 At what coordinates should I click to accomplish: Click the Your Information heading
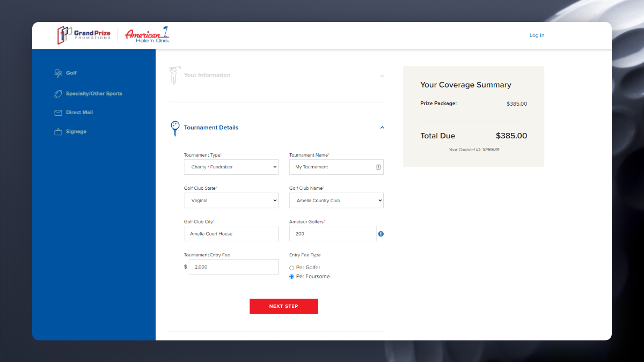point(207,75)
